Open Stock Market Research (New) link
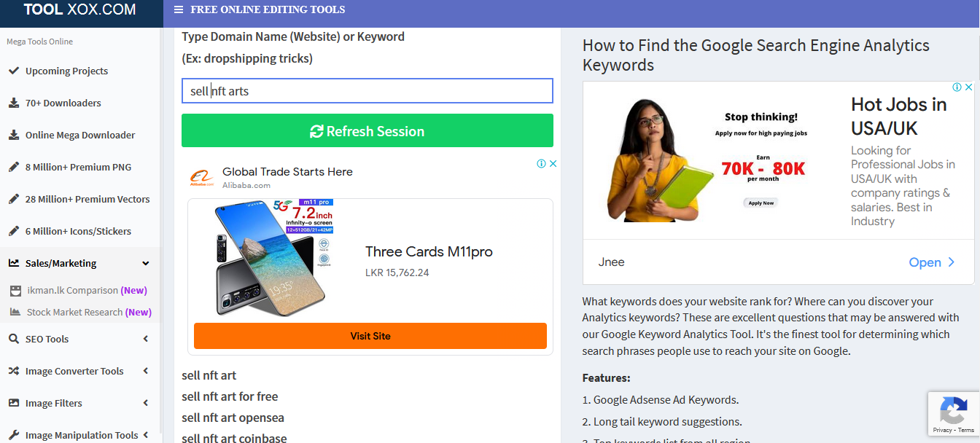The height and width of the screenshot is (443, 980). (x=89, y=312)
